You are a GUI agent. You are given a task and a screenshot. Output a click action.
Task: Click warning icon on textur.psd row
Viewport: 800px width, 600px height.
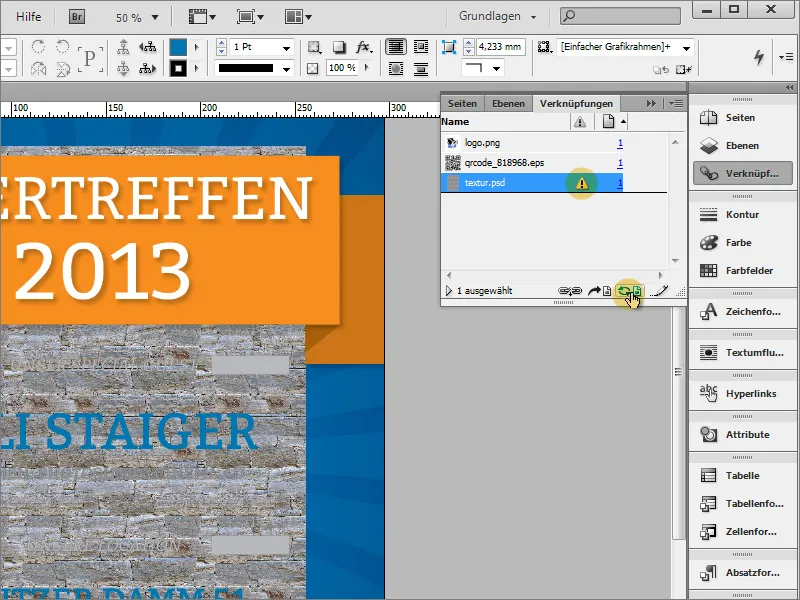pos(582,183)
